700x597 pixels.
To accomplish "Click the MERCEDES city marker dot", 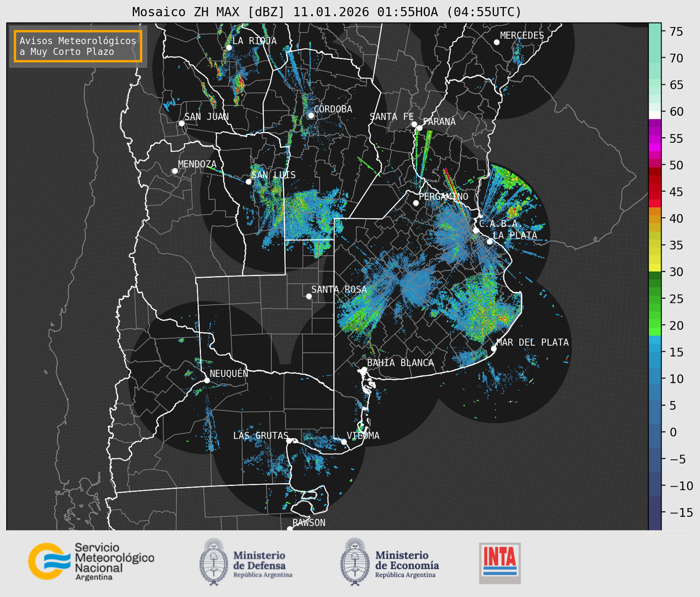I will [497, 42].
